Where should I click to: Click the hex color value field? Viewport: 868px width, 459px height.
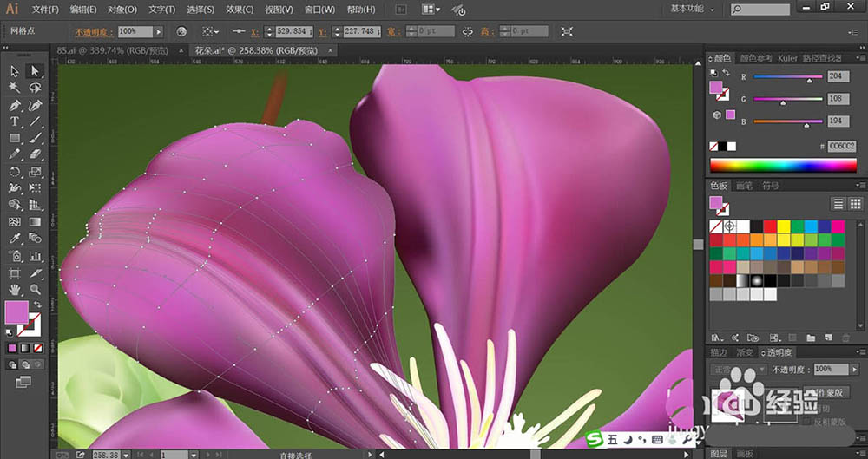(841, 147)
